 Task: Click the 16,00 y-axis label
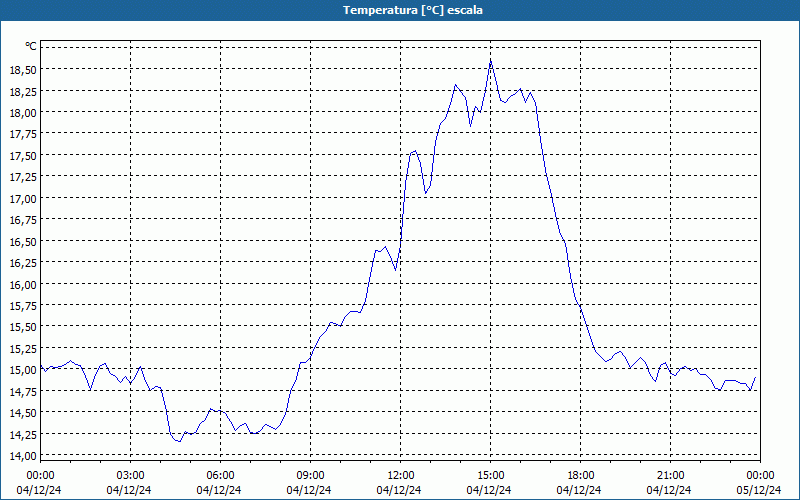[x=23, y=284]
